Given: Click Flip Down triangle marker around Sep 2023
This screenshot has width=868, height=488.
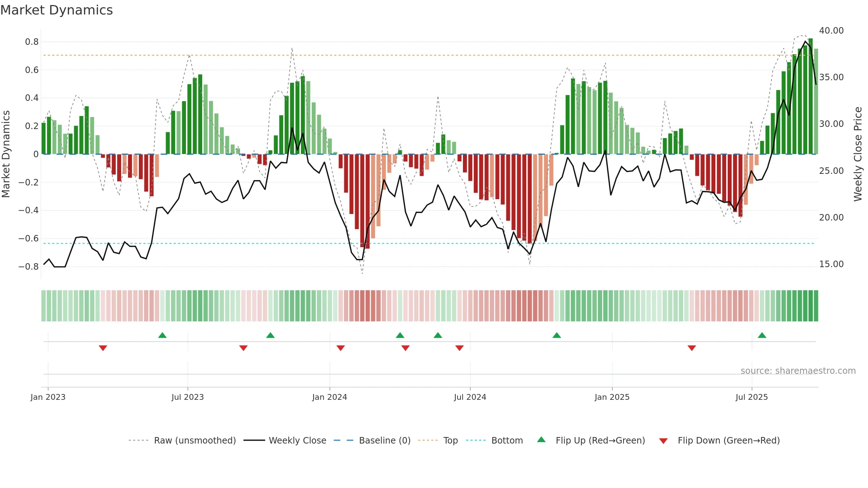Looking at the screenshot, I should click(x=243, y=348).
